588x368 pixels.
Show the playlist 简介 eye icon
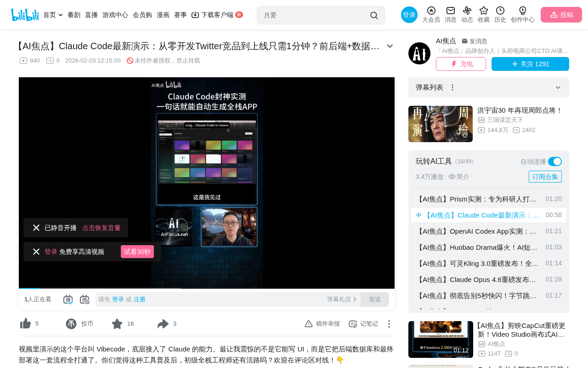452,177
